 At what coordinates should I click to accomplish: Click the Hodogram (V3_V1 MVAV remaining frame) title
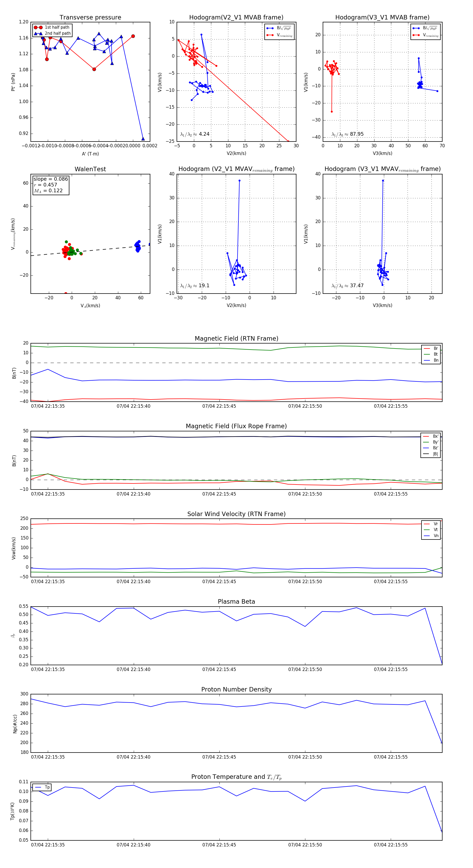click(382, 169)
